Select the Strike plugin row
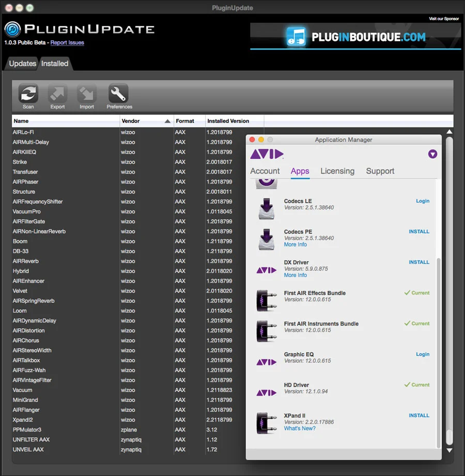 click(128, 162)
